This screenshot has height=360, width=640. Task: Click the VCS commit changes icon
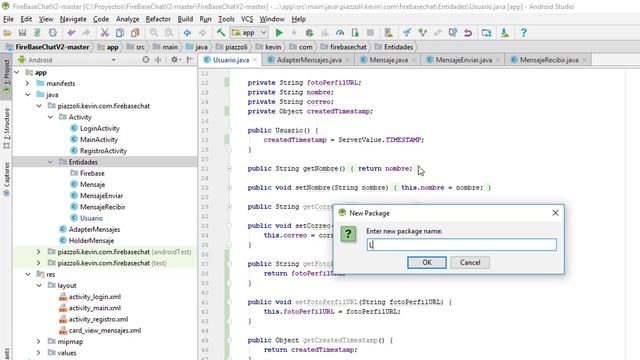point(422,33)
